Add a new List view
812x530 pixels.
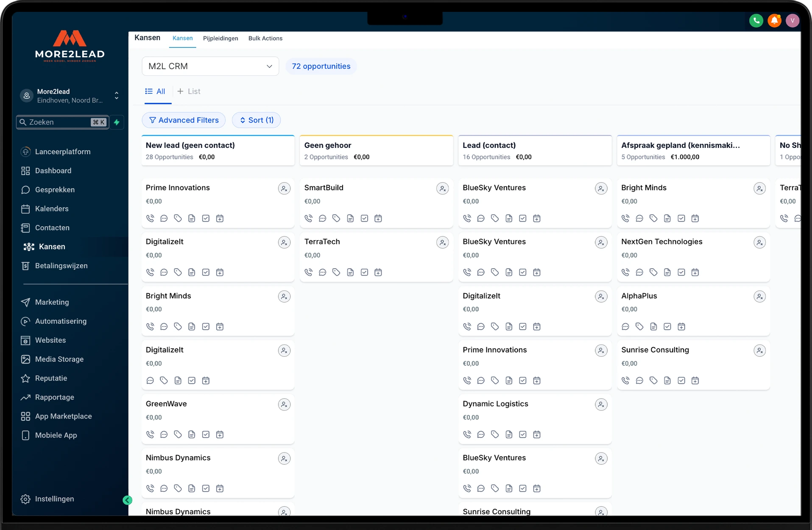click(x=189, y=92)
